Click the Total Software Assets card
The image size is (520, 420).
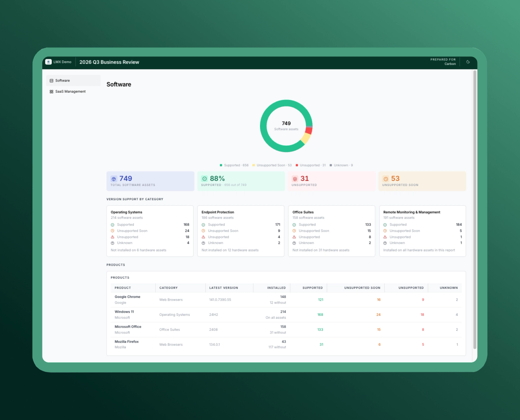(150, 181)
